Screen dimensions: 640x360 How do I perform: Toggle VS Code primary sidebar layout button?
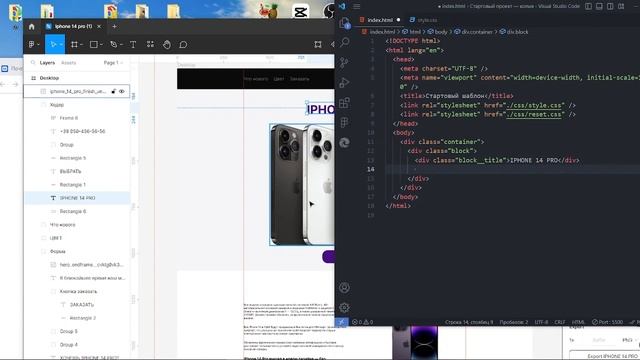pyautogui.click(x=589, y=6)
